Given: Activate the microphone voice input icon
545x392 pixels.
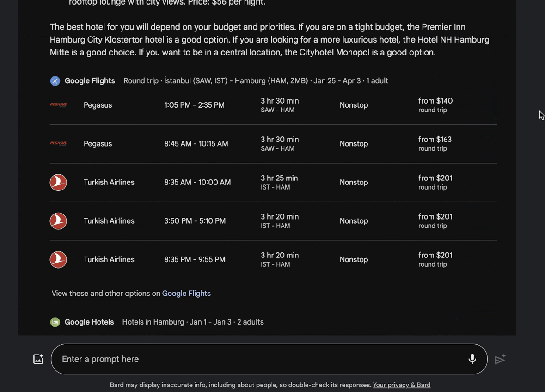Looking at the screenshot, I should pyautogui.click(x=472, y=359).
